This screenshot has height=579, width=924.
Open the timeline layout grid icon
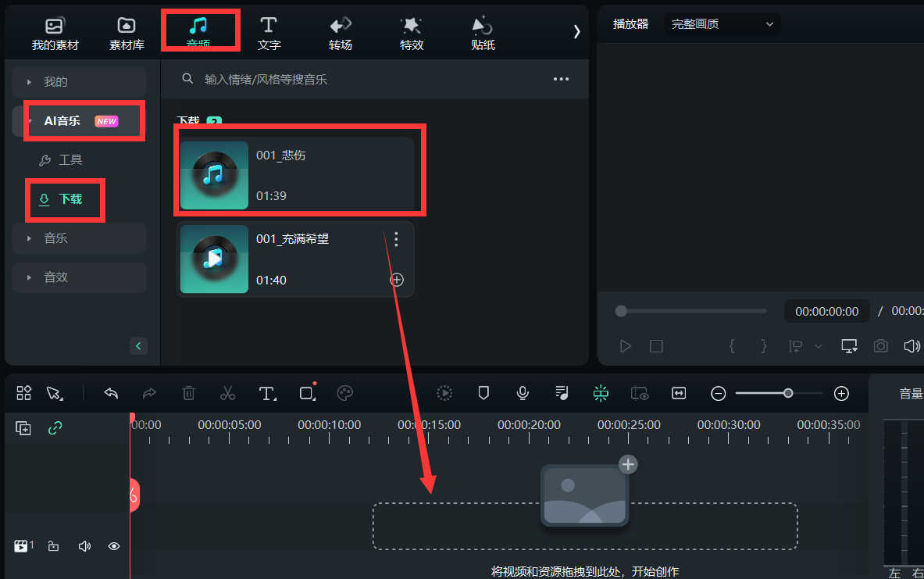(x=23, y=393)
